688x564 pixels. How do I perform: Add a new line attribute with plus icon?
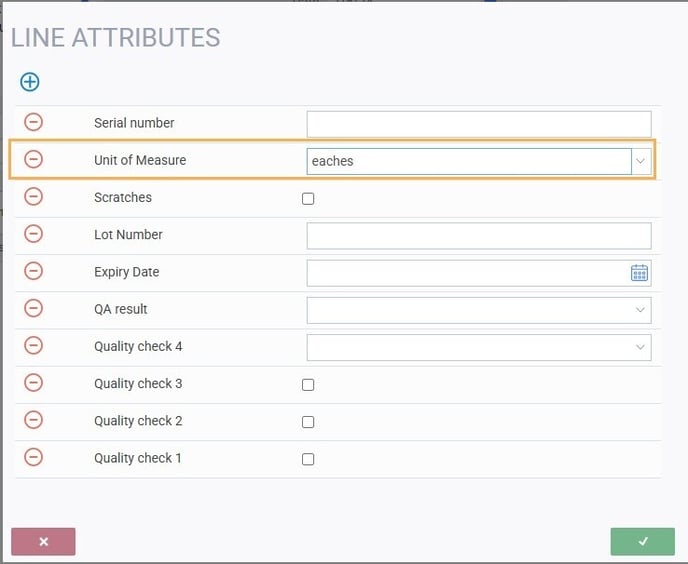[x=30, y=82]
